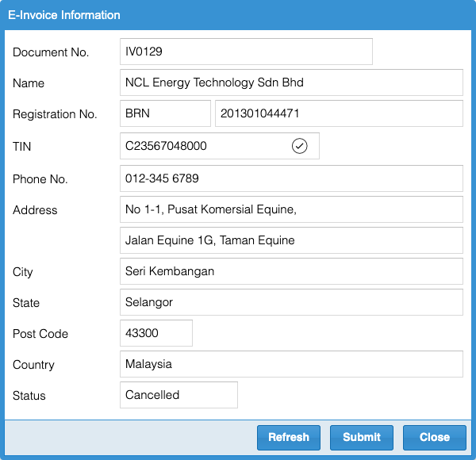Submit the e-invoice

pyautogui.click(x=362, y=438)
